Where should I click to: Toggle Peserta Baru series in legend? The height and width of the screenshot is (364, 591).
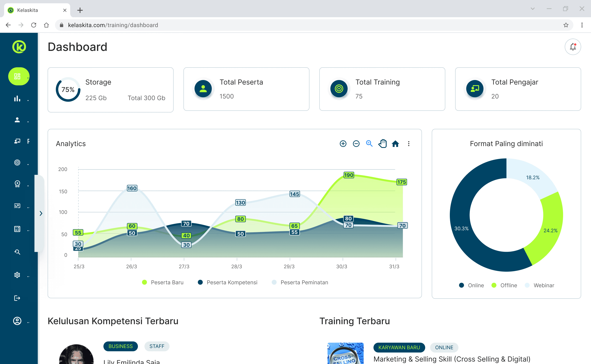(167, 282)
